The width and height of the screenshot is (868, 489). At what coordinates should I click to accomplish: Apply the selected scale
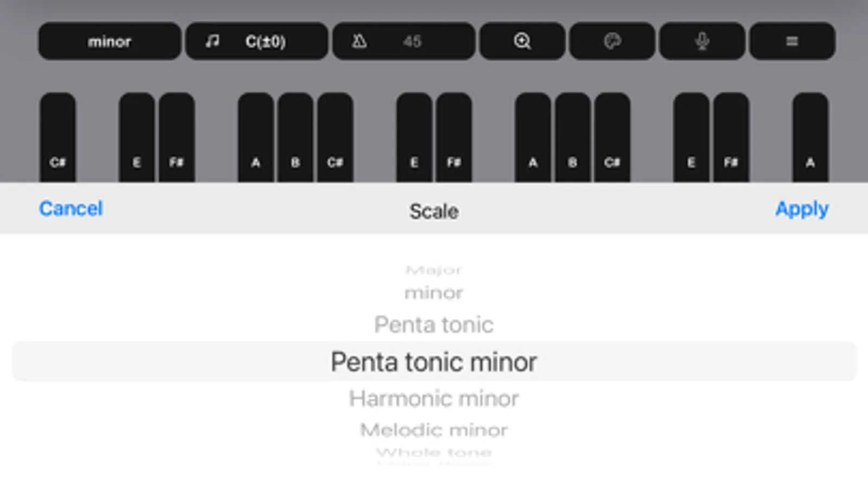pyautogui.click(x=801, y=209)
